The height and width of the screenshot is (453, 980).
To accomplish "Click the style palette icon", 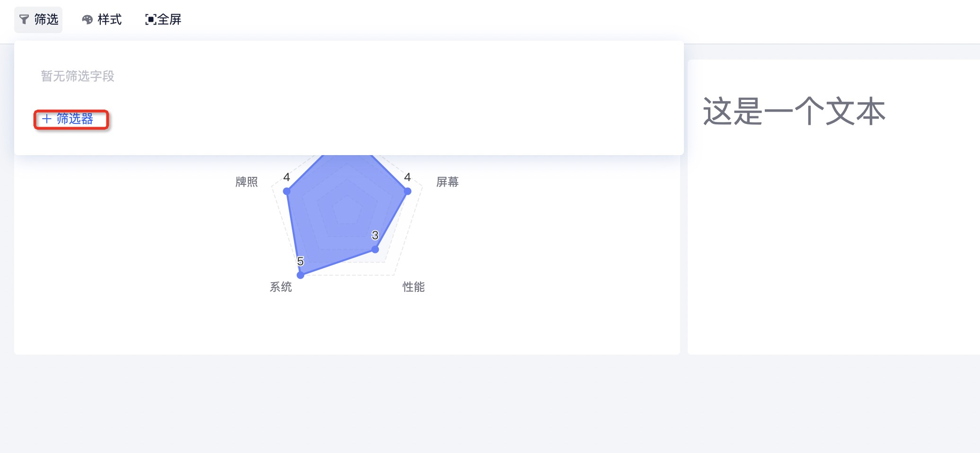I will click(87, 19).
